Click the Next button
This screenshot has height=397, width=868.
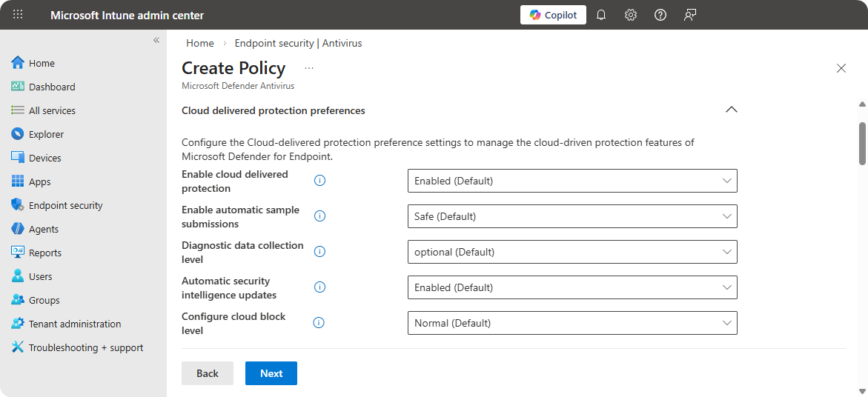pyautogui.click(x=271, y=373)
